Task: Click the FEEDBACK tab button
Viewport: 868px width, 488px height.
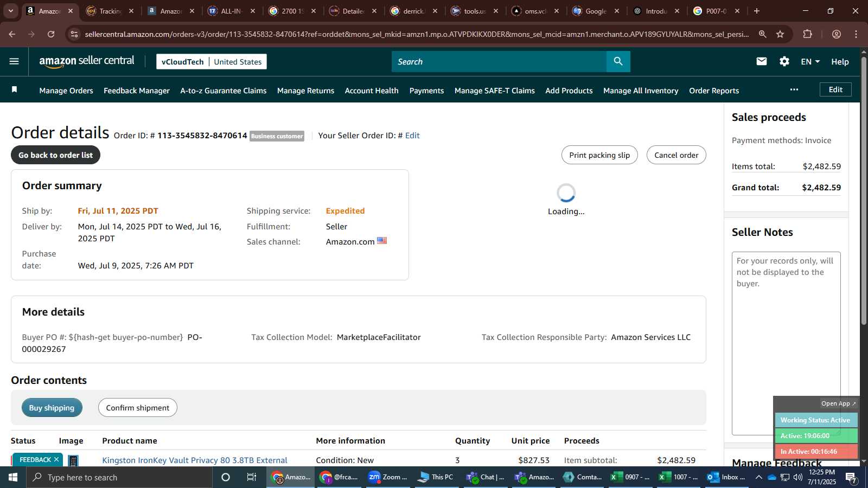Action: pyautogui.click(x=37, y=460)
